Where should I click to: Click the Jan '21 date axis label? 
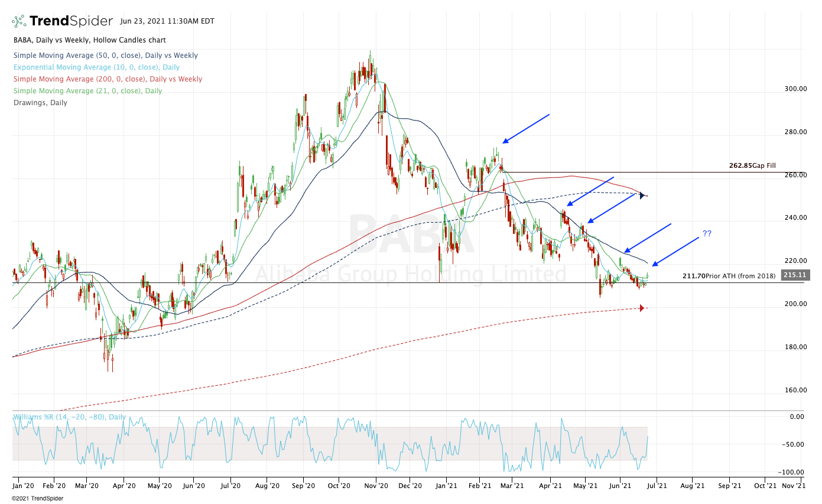[x=446, y=486]
